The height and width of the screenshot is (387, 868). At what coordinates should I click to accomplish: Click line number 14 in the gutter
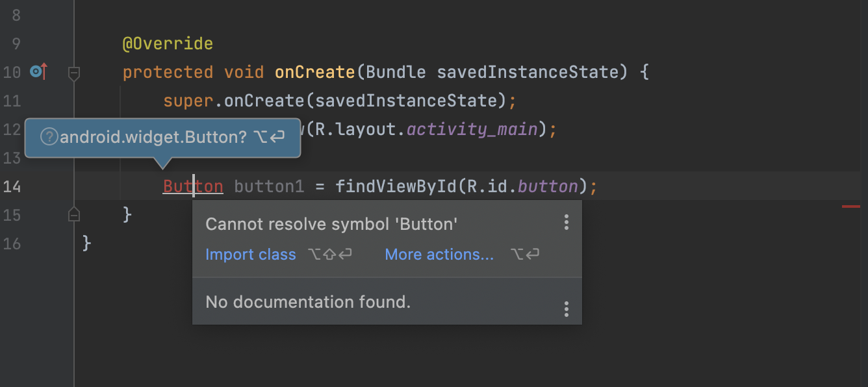(12, 186)
